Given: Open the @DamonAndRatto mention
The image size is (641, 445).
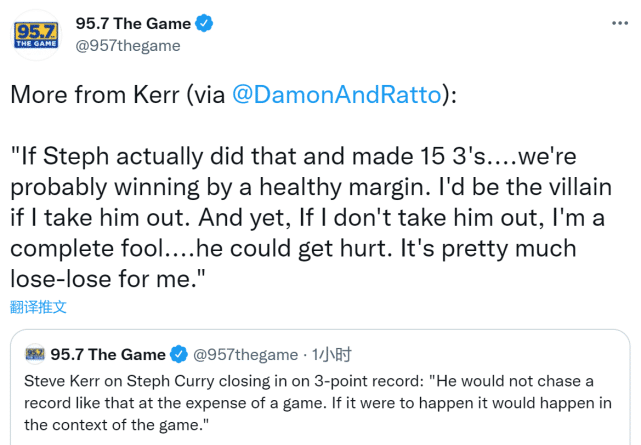Looking at the screenshot, I should click(336, 95).
